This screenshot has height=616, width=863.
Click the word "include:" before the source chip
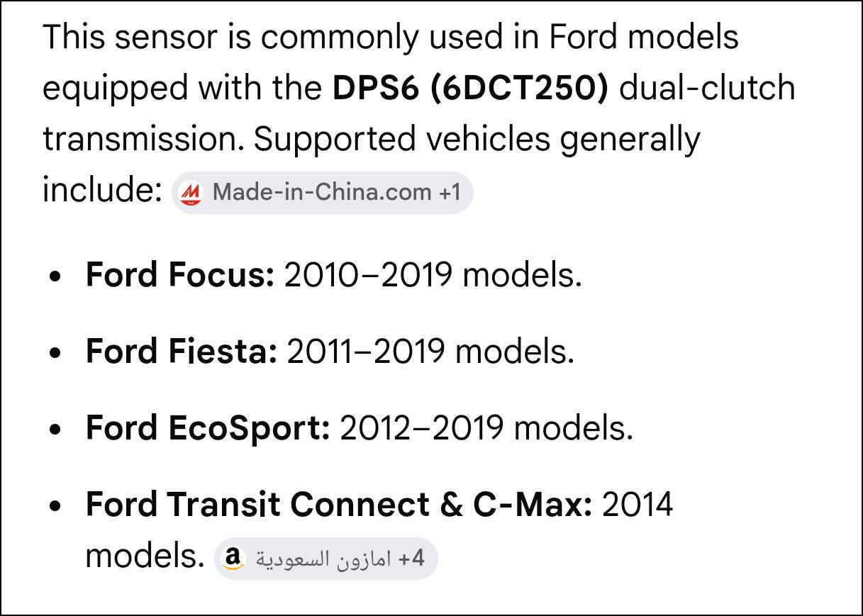(x=103, y=190)
